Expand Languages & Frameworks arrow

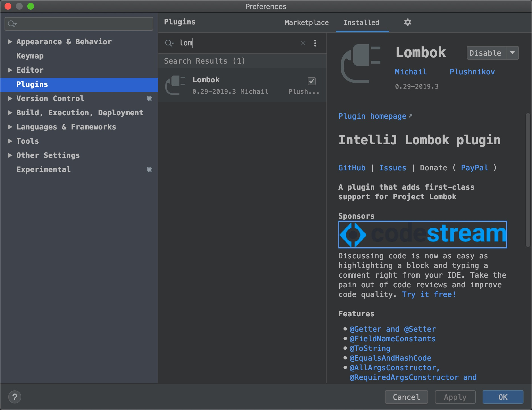pos(10,127)
